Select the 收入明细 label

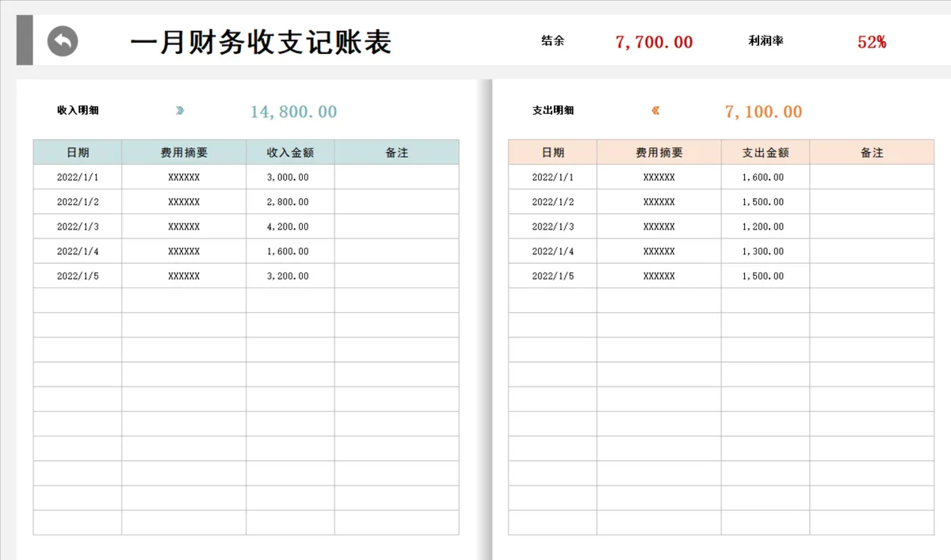point(78,111)
